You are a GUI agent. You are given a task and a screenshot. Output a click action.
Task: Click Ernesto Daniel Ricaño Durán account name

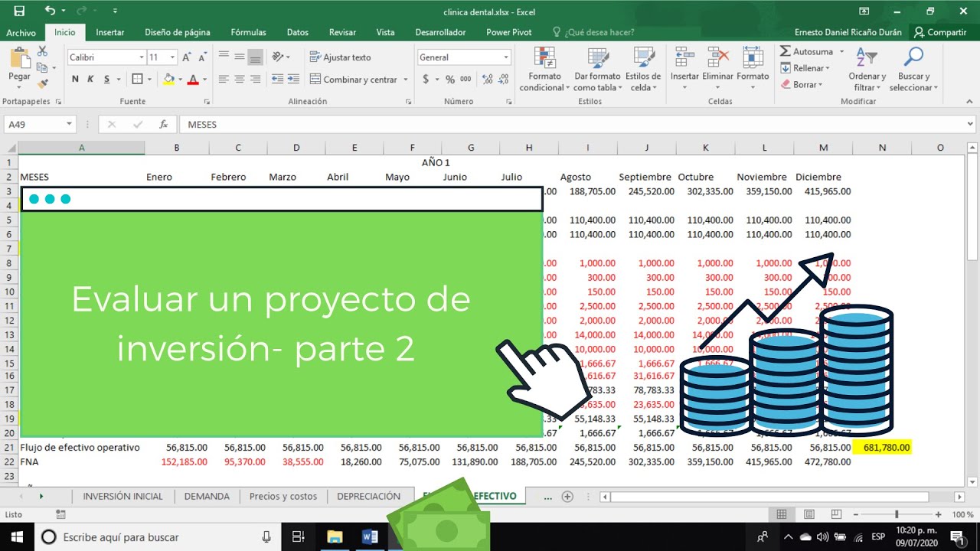pos(848,32)
